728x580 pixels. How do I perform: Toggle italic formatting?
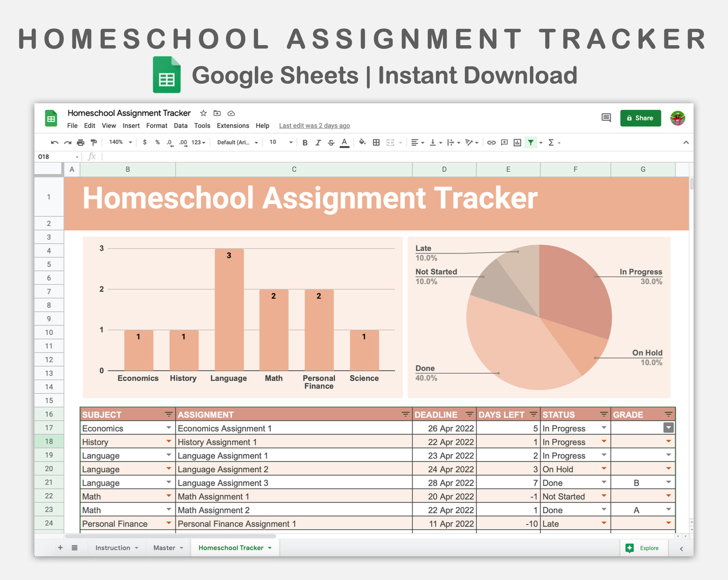pyautogui.click(x=318, y=142)
